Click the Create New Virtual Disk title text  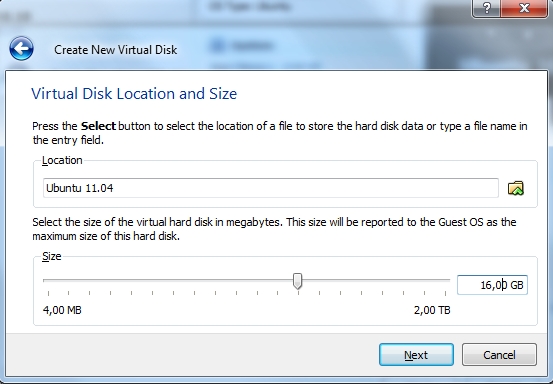tap(116, 50)
